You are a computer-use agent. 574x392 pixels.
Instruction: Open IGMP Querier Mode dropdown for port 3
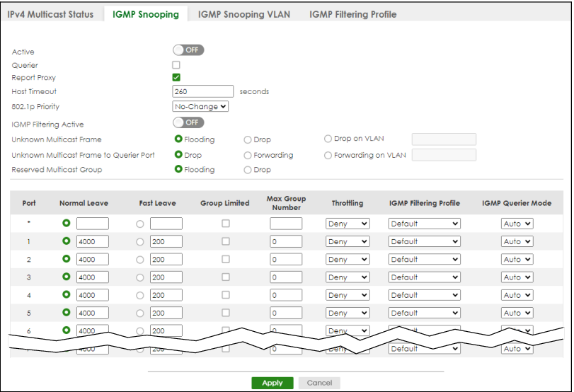coord(517,277)
